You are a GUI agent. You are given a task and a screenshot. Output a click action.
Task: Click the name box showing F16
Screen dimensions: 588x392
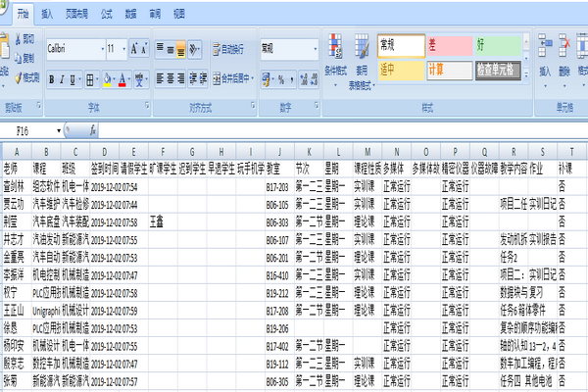[34, 128]
